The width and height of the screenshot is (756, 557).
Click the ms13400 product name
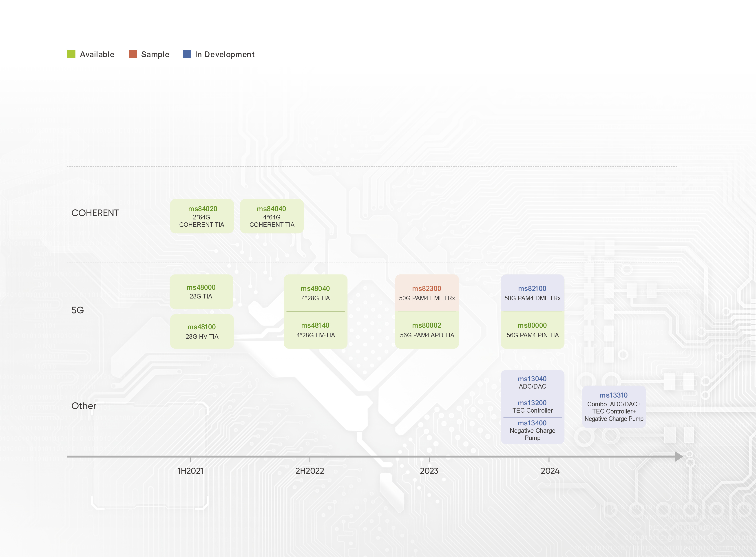tap(532, 423)
